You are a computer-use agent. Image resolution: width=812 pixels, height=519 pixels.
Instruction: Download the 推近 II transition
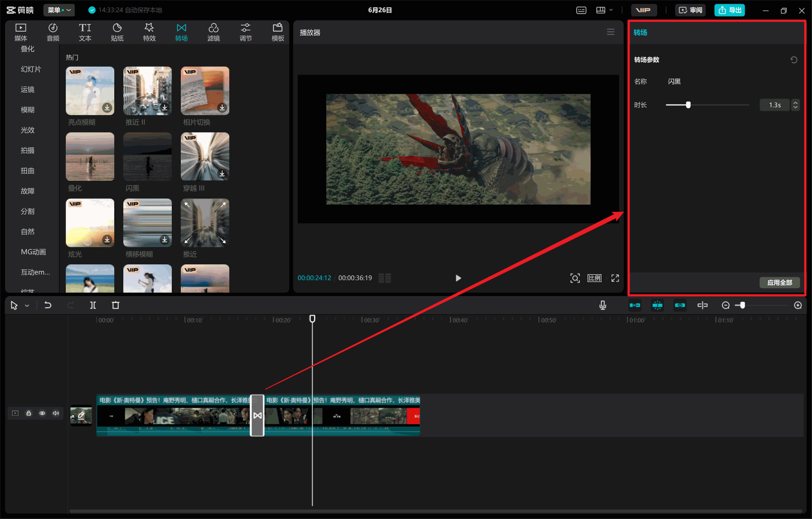(x=165, y=107)
